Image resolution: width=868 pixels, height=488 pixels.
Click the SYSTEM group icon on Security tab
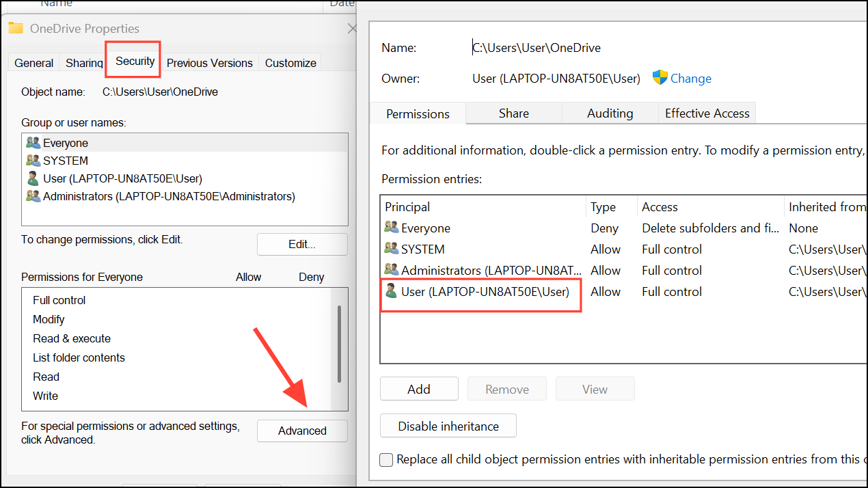coord(33,160)
